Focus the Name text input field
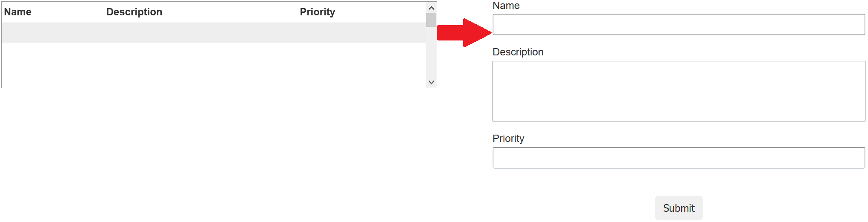868x222 pixels. (x=679, y=25)
